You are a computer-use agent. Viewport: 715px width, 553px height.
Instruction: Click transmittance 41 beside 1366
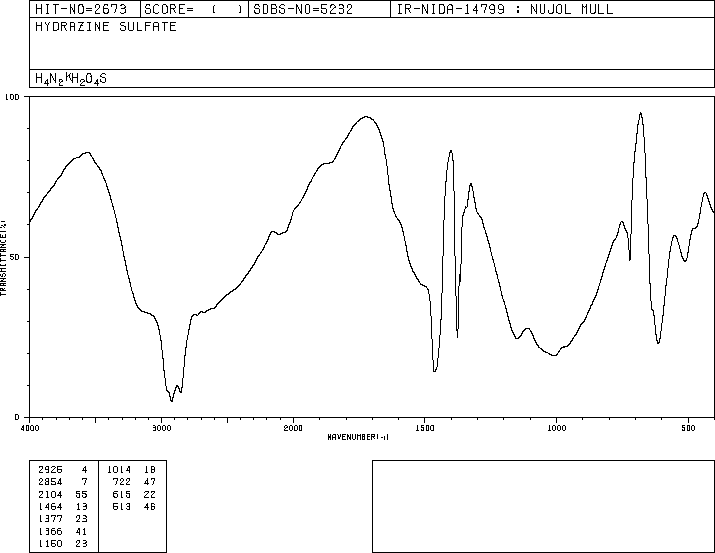point(81,531)
